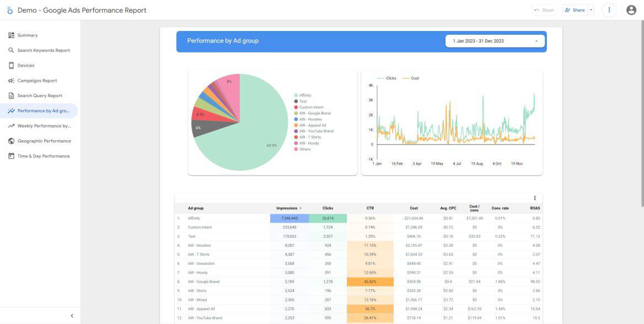Screen dimensions: 644x324
Task: Click the Test legend color dot in the pie chart
Action: pos(297,102)
